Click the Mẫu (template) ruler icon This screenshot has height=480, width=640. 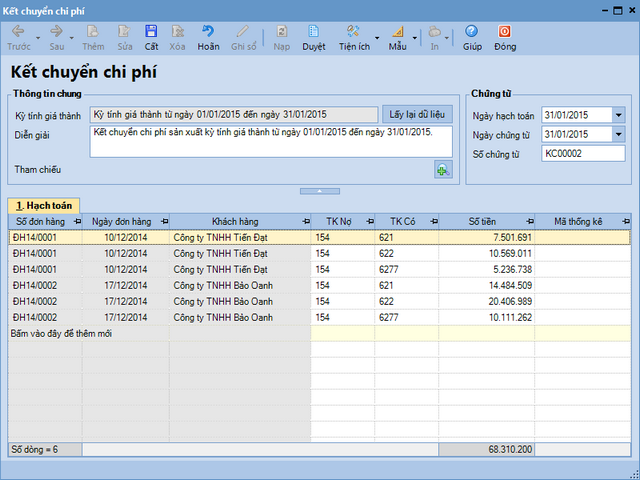click(x=397, y=31)
